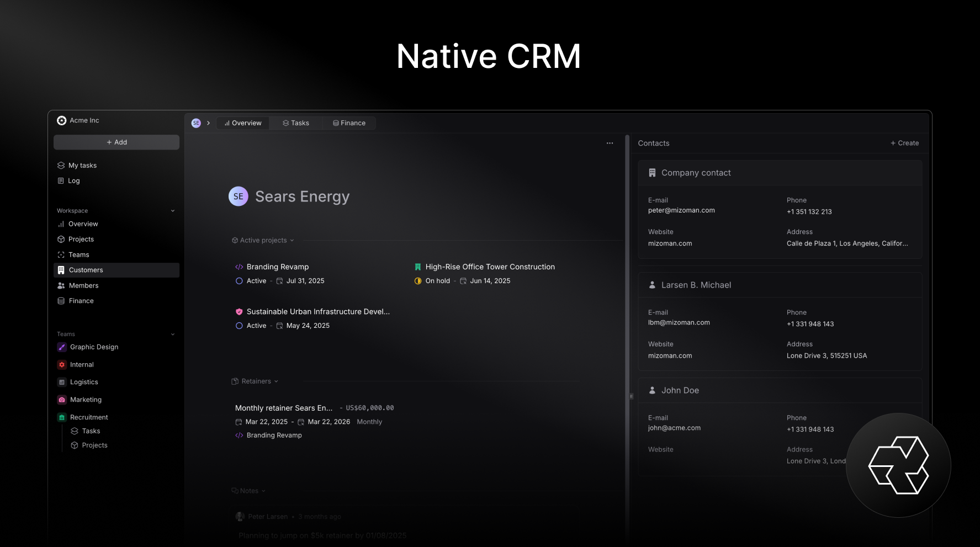Open the Branding Revamp project
Screen dimensions: 980x547
[x=278, y=267]
